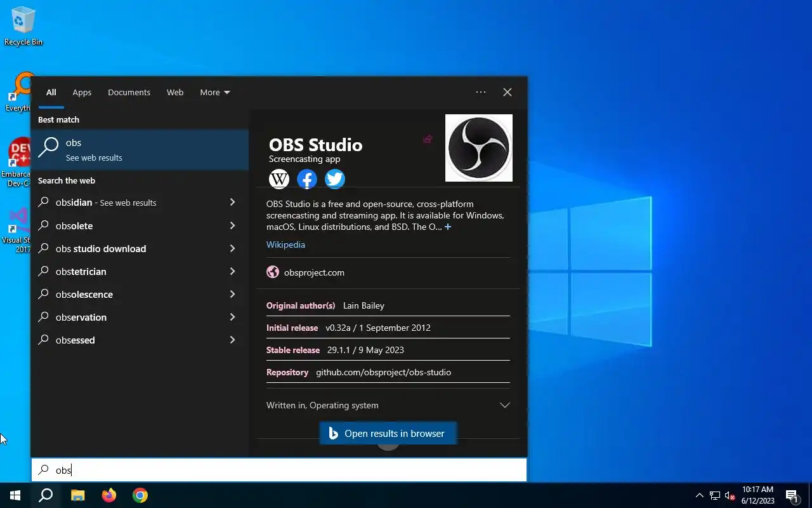Click into the search box containing obs
Screen dimensions: 812x508
279,470
